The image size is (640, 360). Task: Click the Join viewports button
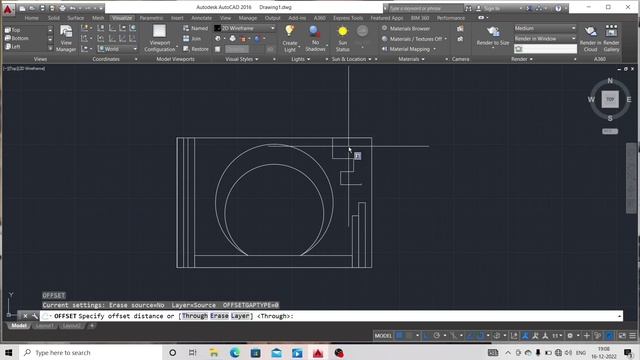(192, 38)
